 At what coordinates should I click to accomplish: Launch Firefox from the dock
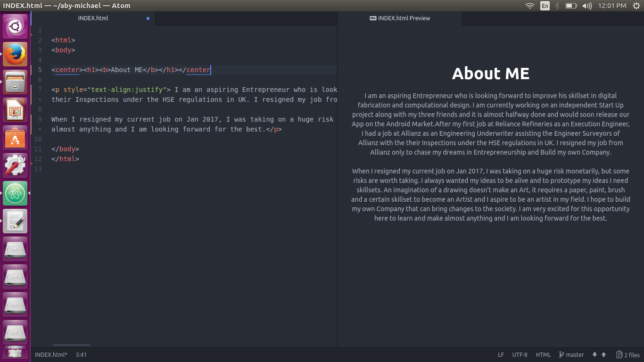(15, 54)
